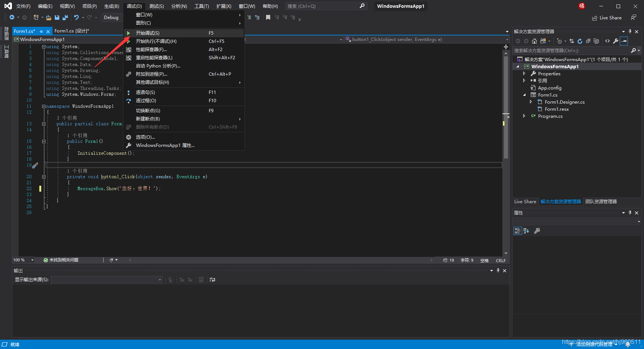Click the feedback person icon at top right
Image resolution: width=644 pixels, height=349 pixels.
coord(633,18)
